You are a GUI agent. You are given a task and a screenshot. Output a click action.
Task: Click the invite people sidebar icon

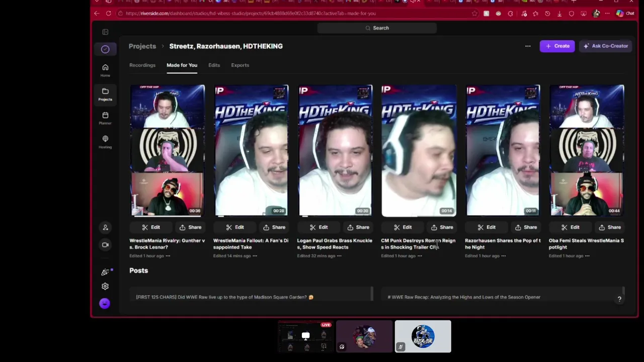pos(105,228)
